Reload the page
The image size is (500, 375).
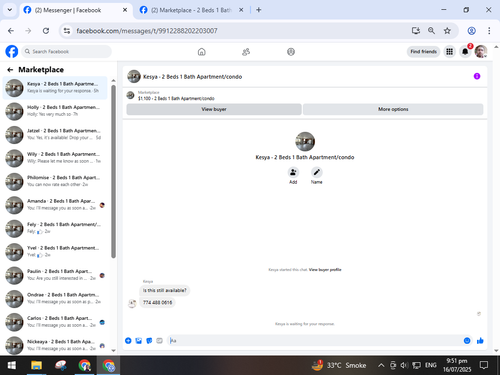[x=46, y=31]
